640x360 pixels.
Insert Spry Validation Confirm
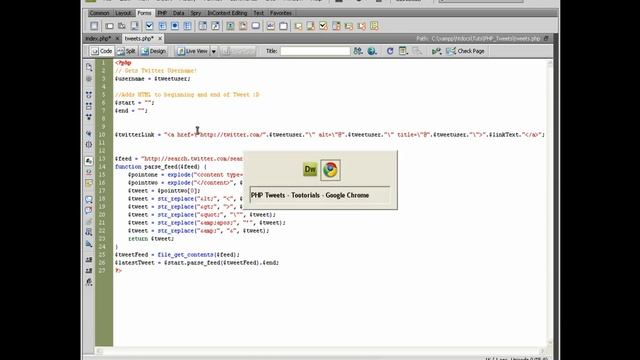362,26
